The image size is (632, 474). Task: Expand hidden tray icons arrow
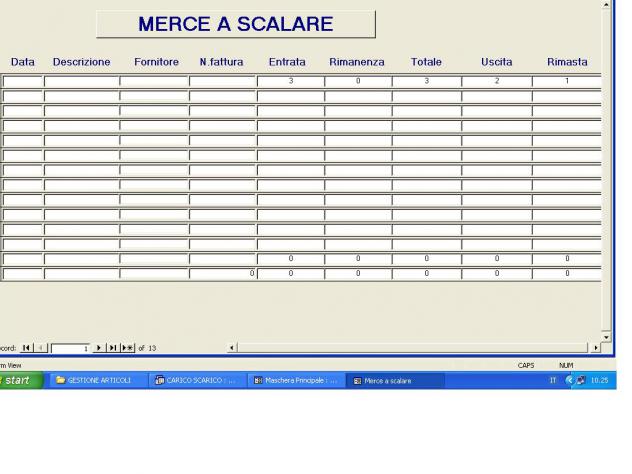pyautogui.click(x=569, y=380)
